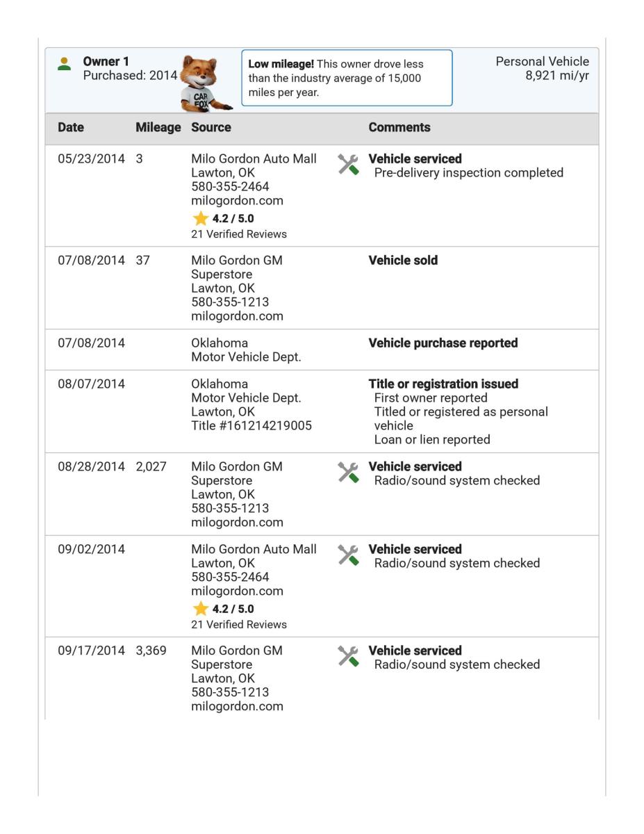Click wrench icon for 09/02/2014 service entry
The width and height of the screenshot is (644, 834).
click(x=349, y=555)
